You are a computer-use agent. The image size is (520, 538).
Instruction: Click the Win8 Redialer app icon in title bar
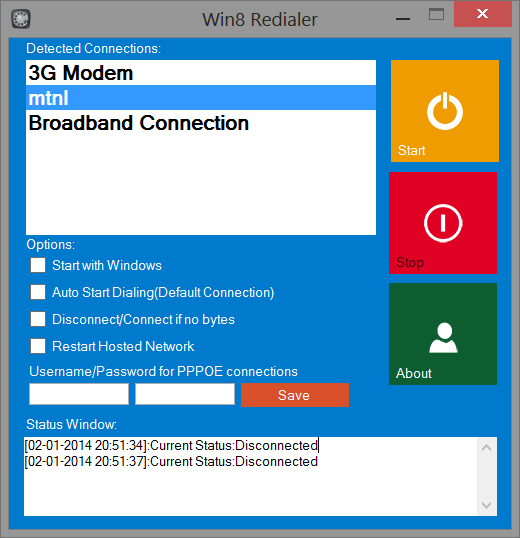coord(21,19)
